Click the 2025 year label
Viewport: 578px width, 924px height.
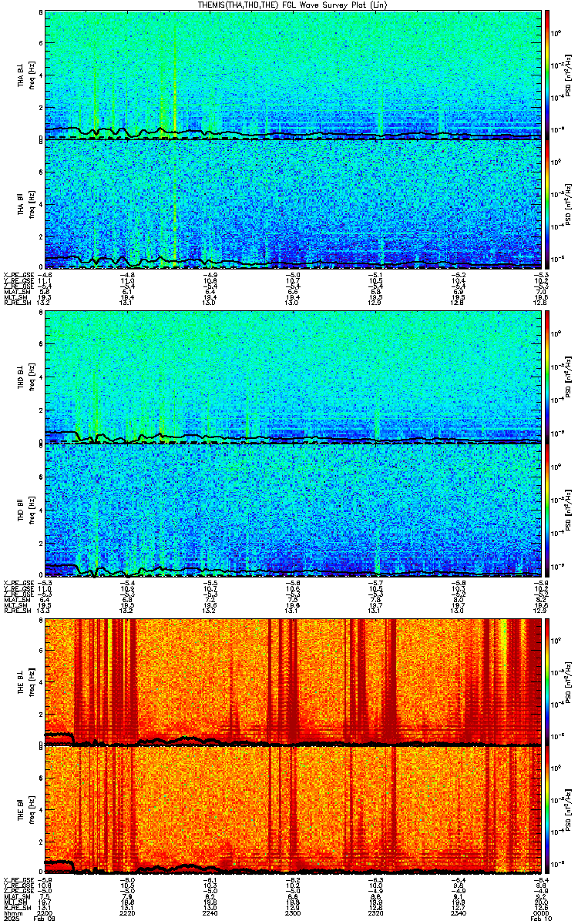pos(11,919)
